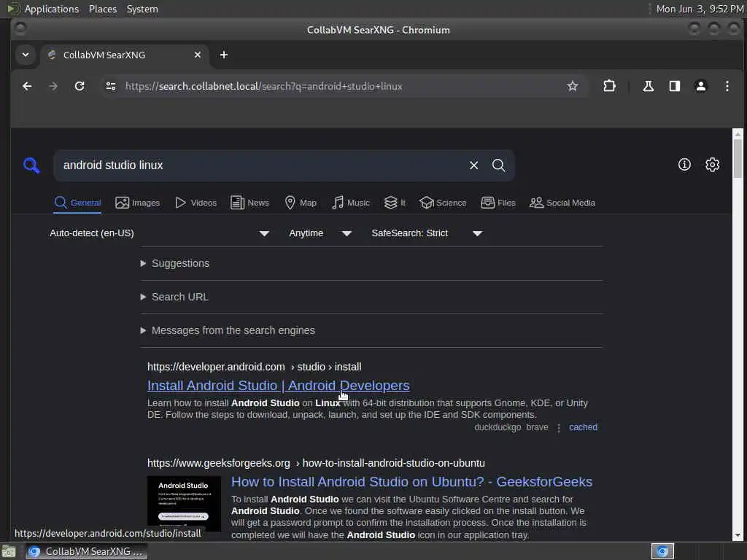Screen dimensions: 747x560
Task: Open the SafeSearch Strict dropdown
Action: click(x=427, y=233)
